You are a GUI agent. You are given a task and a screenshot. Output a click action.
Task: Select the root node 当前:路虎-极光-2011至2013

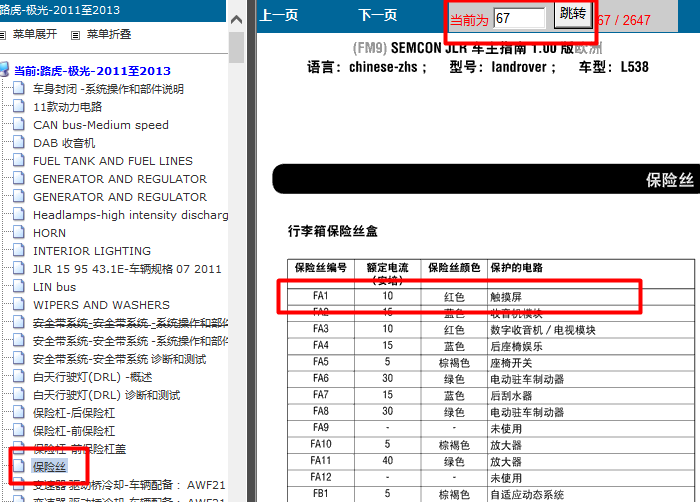[x=91, y=71]
